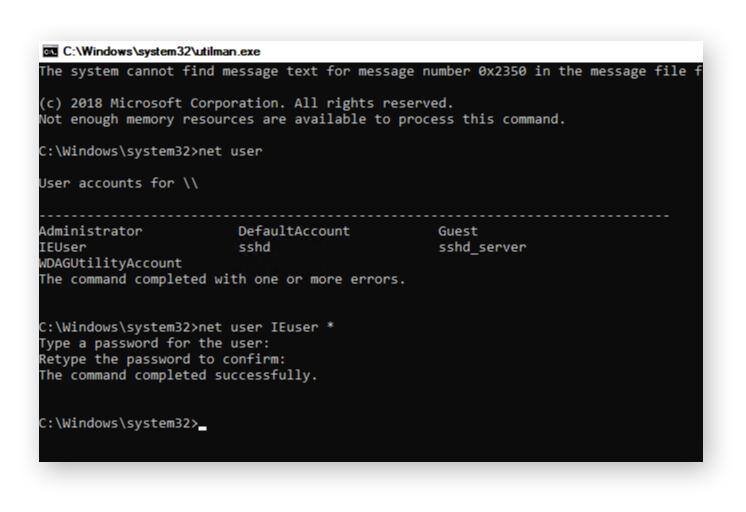Select the WDAGUtilityAccount entry

[x=110, y=263]
